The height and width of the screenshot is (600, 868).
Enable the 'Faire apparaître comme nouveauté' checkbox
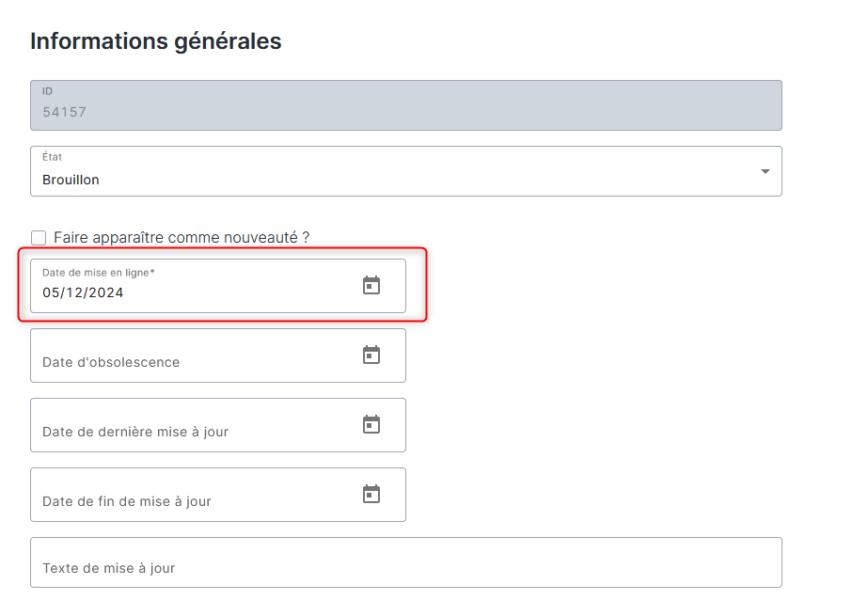(39, 238)
